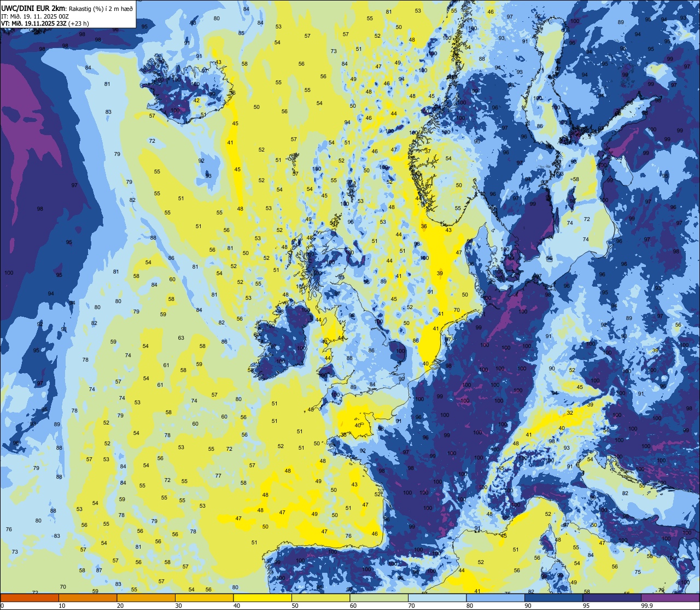Viewport: 700px width, 610px height.
Task: Click the legend tick label '20'
Action: point(120,606)
